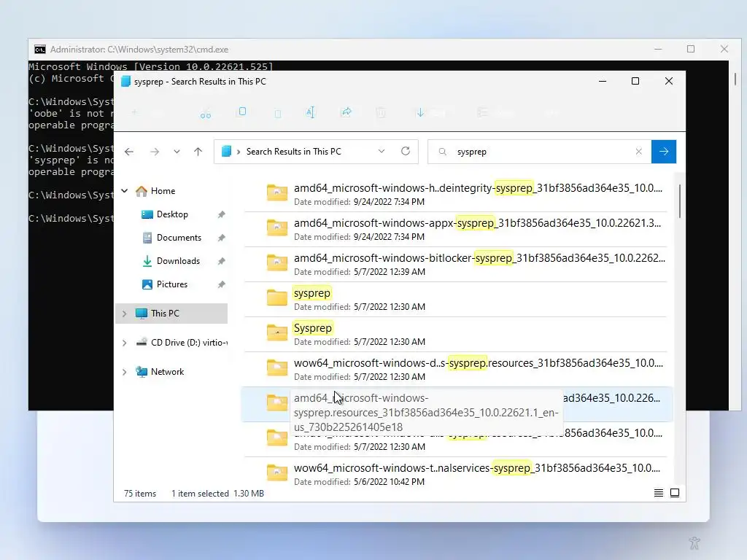This screenshot has width=747, height=560.
Task: Minimize the File Explorer window
Action: tap(603, 81)
